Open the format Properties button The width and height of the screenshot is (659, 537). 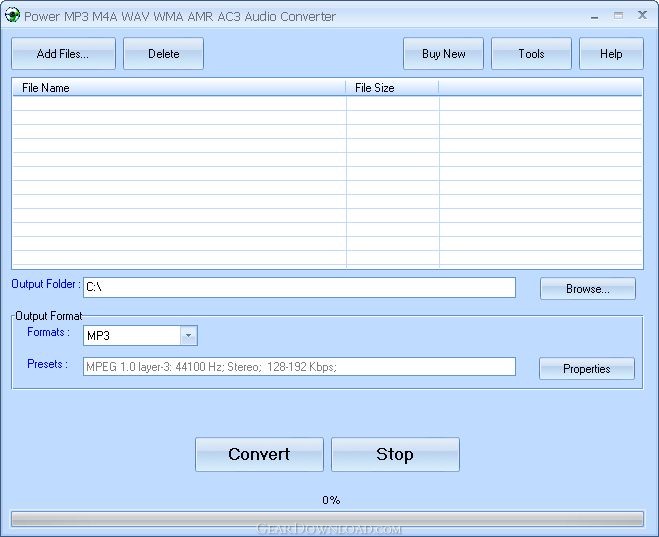[587, 369]
